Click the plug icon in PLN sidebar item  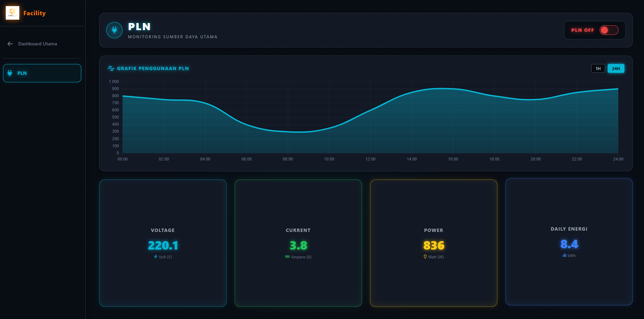[x=10, y=73]
